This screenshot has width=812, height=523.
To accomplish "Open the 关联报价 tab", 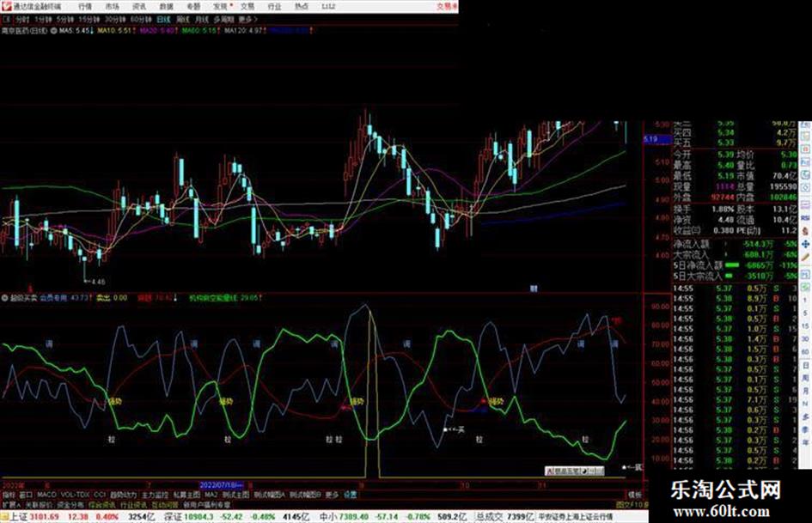I will tap(39, 504).
